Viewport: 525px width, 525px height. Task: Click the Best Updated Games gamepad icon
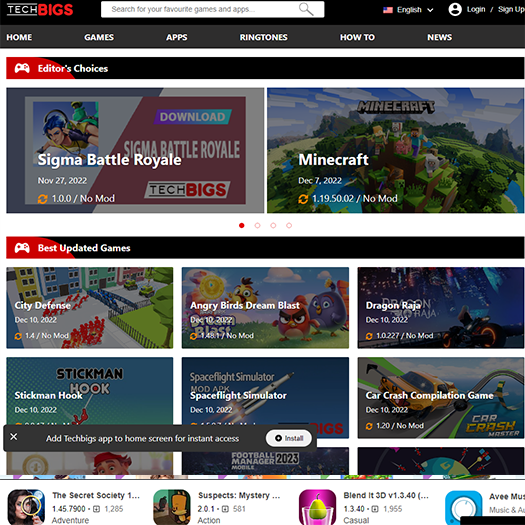coord(22,248)
